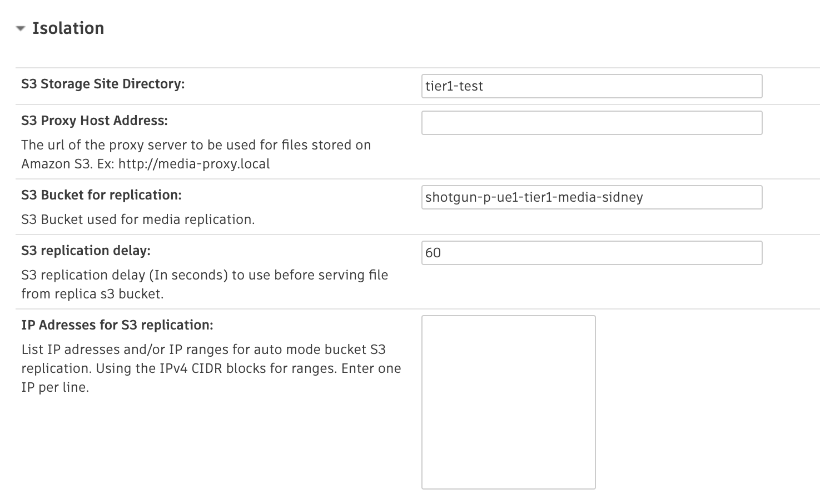Click 'S3 Bucket used for media replication.' description
Viewport: 820px width, 504px height.
138,219
